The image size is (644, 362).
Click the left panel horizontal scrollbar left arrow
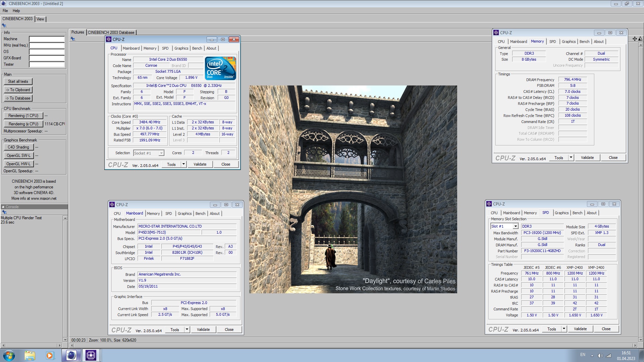tap(3, 345)
